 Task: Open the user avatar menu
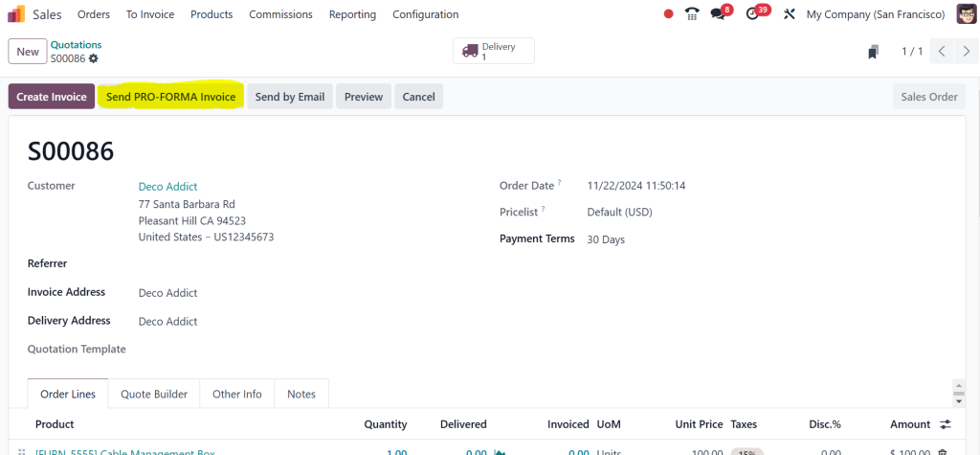[x=967, y=13]
